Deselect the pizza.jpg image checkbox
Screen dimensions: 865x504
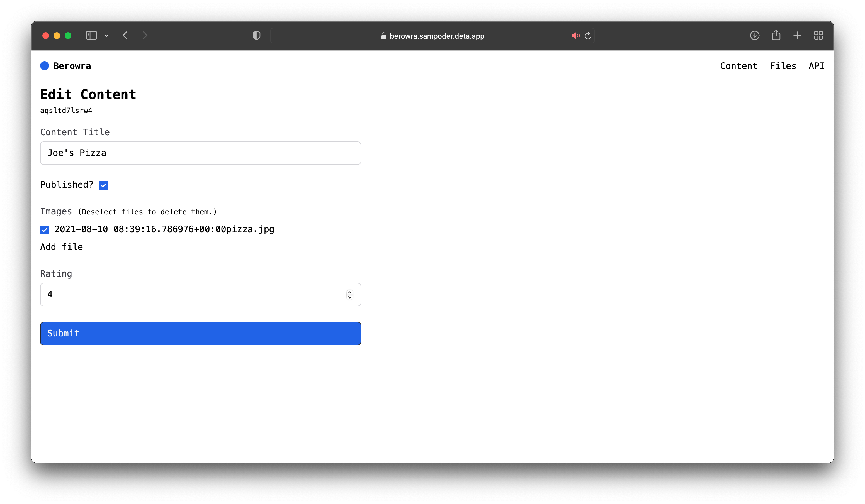tap(45, 230)
